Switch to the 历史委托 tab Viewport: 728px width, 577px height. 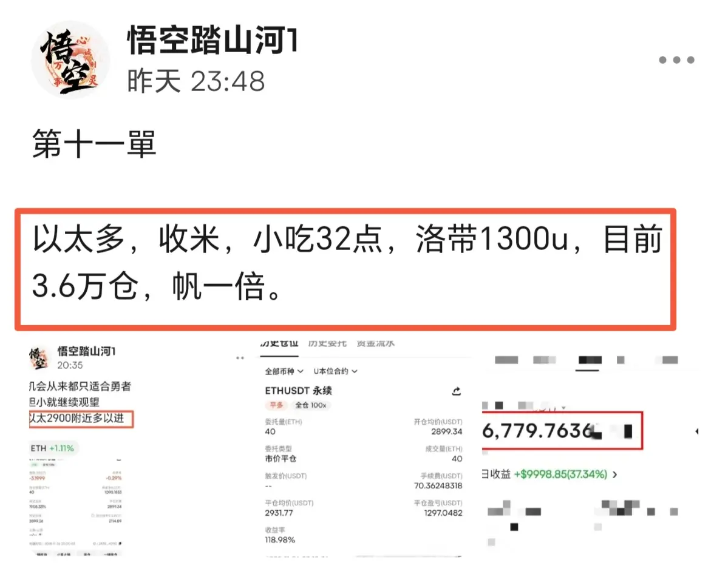327,343
